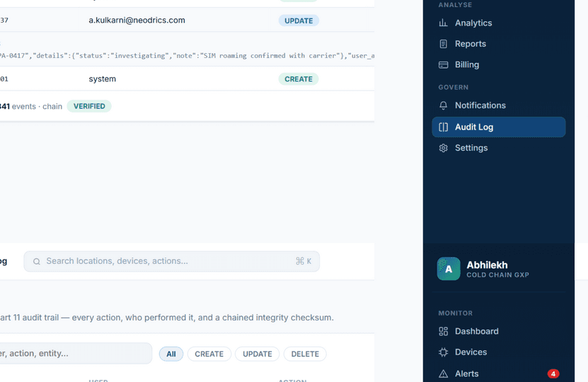Image resolution: width=588 pixels, height=382 pixels.
Task: Select the All filter chip
Action: point(171,354)
